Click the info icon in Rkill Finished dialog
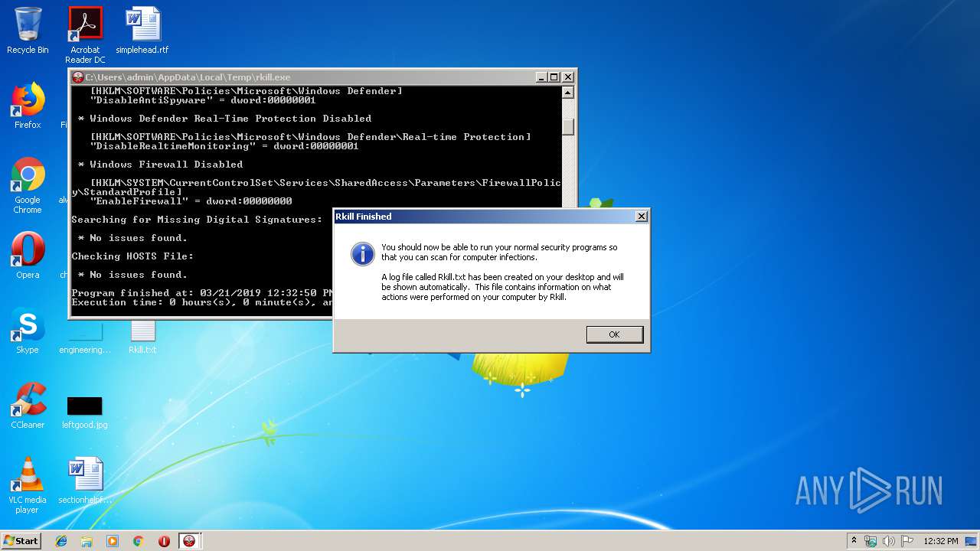This screenshot has height=551, width=980. [x=362, y=253]
